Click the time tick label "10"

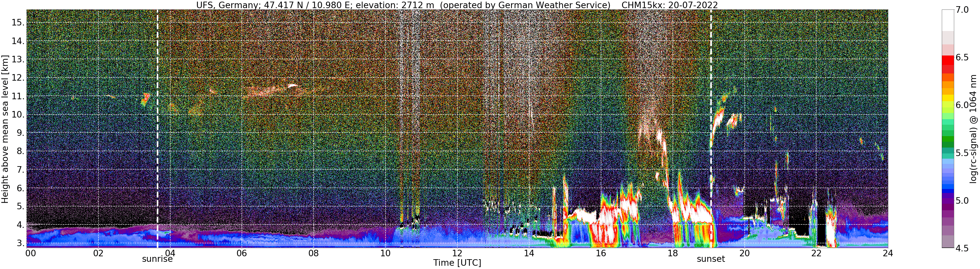tap(385, 253)
